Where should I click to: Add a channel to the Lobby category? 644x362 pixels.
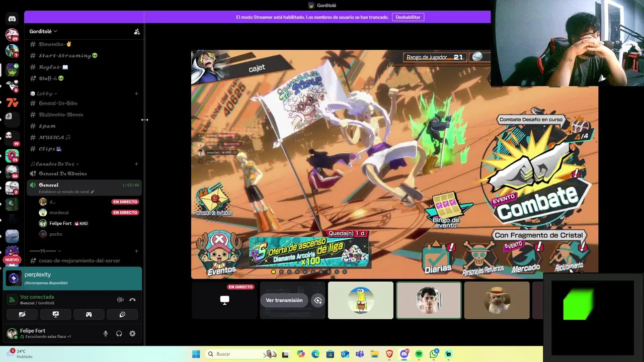(136, 94)
